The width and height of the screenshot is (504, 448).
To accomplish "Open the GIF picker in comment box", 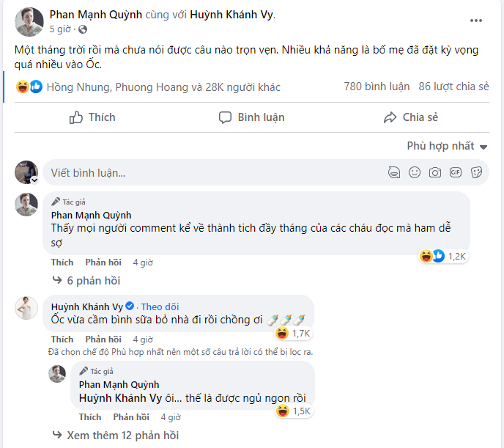I will pyautogui.click(x=456, y=173).
